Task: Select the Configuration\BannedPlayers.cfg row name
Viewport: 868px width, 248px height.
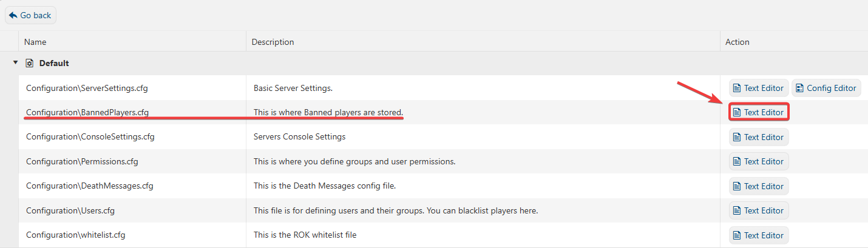Action: 87,112
